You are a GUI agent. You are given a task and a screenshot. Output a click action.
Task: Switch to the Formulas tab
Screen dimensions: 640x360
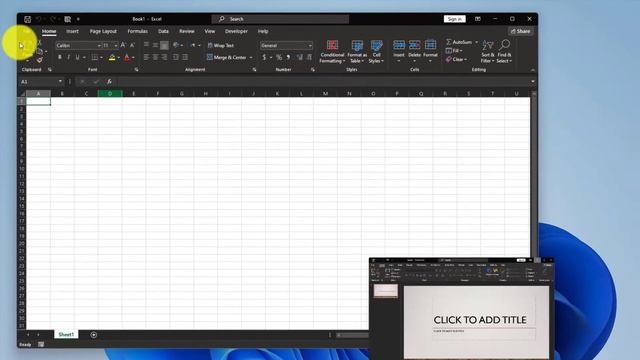point(138,31)
